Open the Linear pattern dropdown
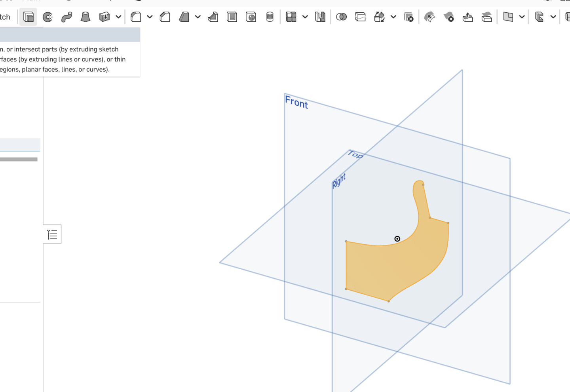570x392 pixels. click(x=304, y=17)
